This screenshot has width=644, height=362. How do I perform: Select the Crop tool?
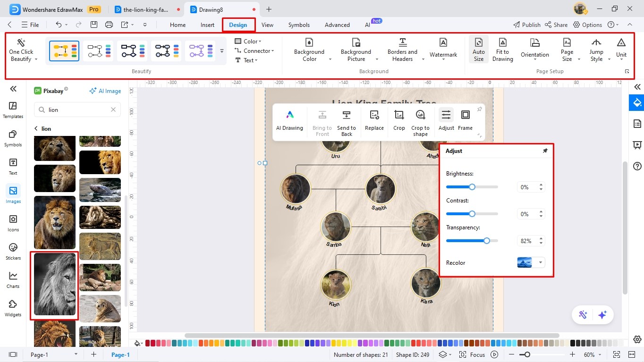click(x=399, y=120)
